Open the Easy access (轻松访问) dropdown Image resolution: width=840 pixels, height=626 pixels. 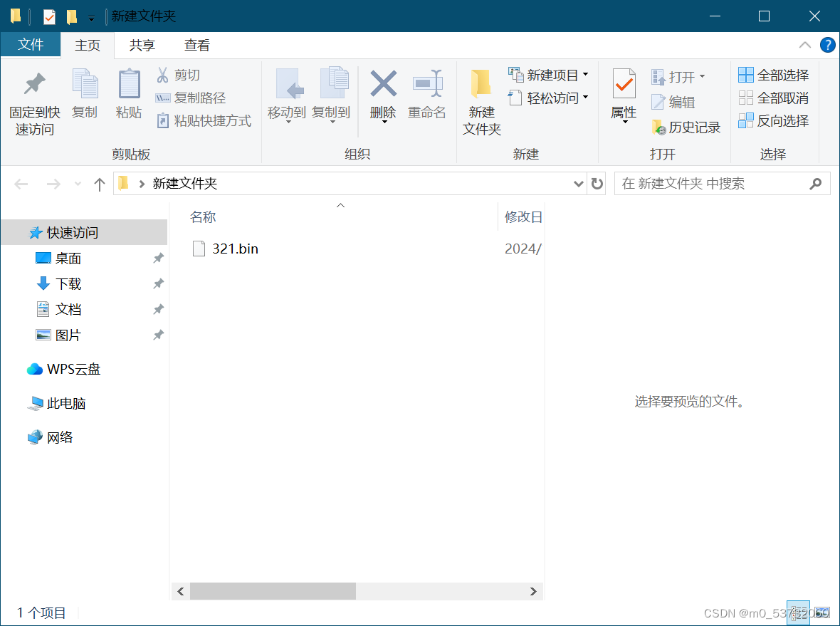549,98
